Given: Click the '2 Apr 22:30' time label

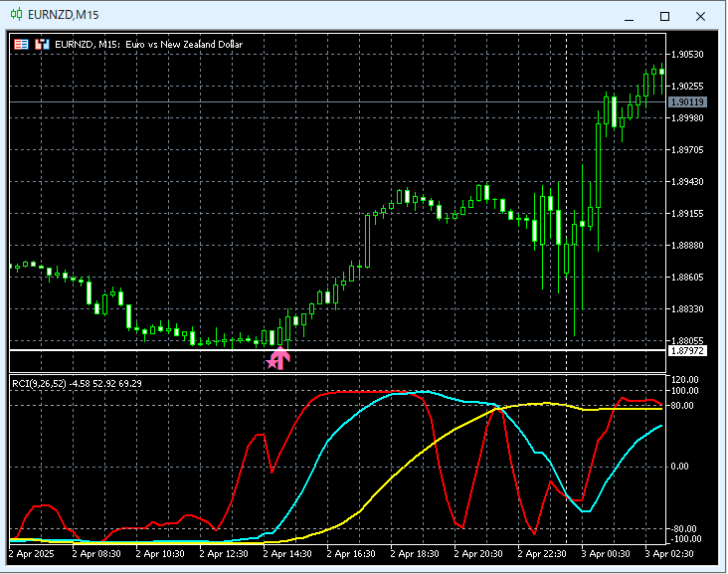Looking at the screenshot, I should [542, 554].
